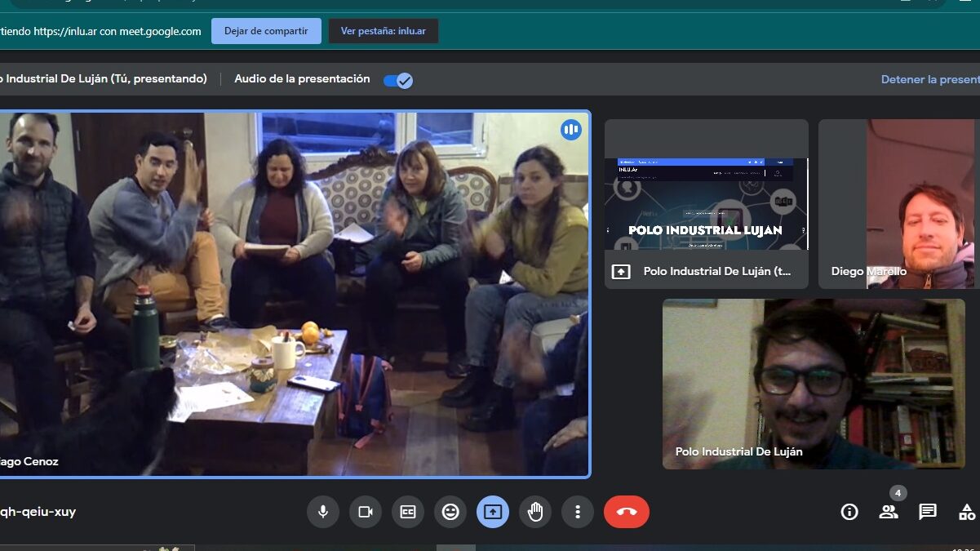Viewport: 980px width, 551px height.
Task: Select the Polo Industrial Lujan presentation tile
Action: [x=706, y=204]
